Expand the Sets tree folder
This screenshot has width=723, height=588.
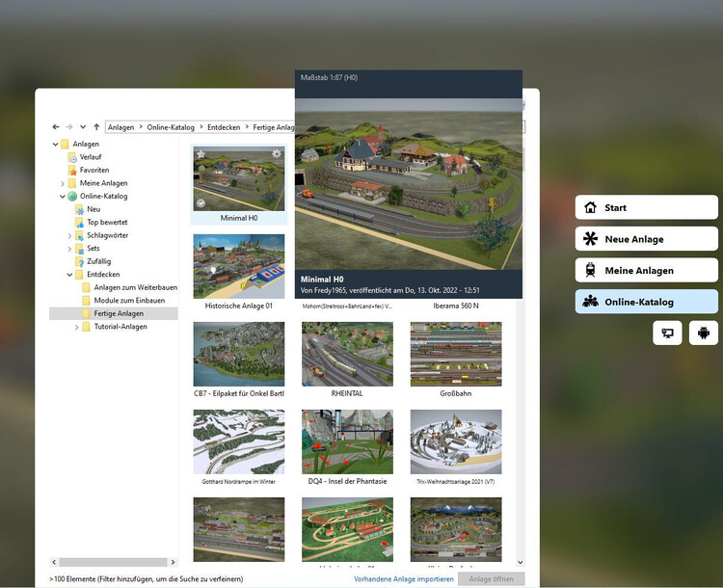click(69, 249)
